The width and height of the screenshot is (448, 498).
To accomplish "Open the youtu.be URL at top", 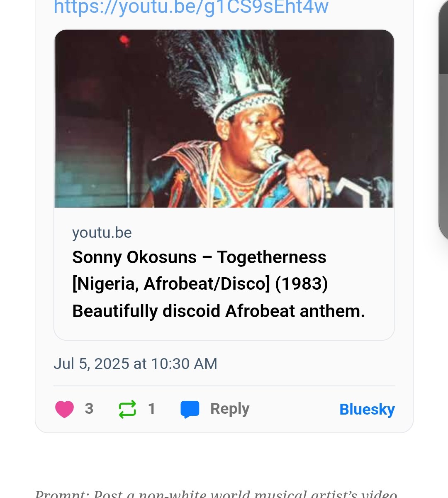I will [191, 7].
